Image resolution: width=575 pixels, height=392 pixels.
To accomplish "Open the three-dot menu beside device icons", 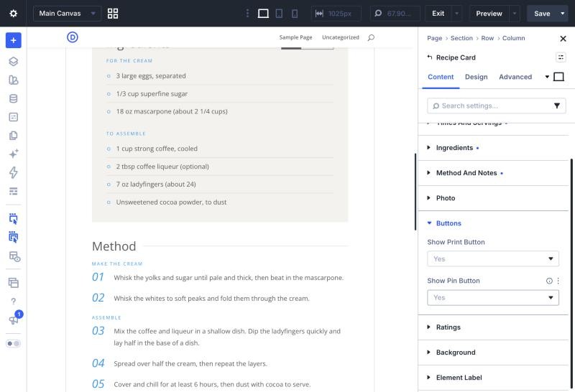I will point(247,14).
